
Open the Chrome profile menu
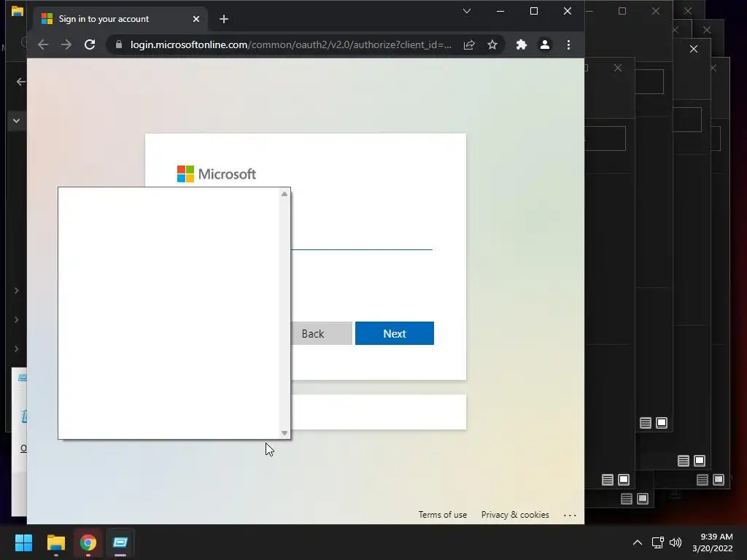(x=544, y=44)
